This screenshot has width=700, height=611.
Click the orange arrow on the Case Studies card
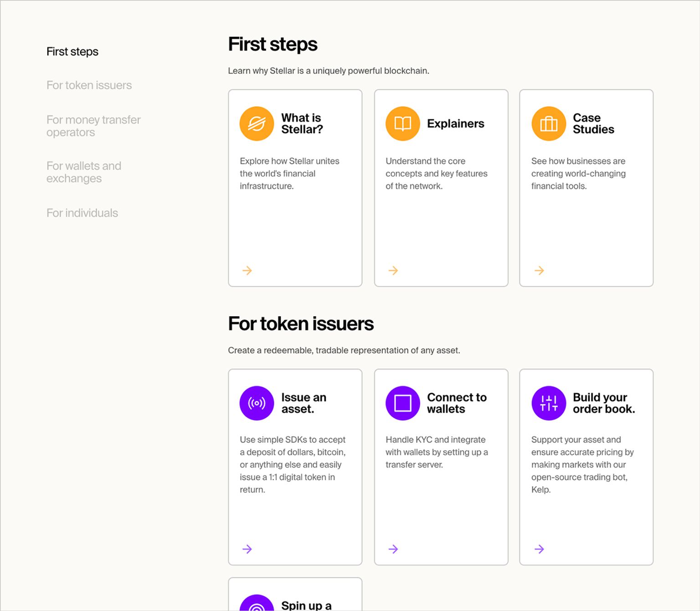[x=539, y=271]
